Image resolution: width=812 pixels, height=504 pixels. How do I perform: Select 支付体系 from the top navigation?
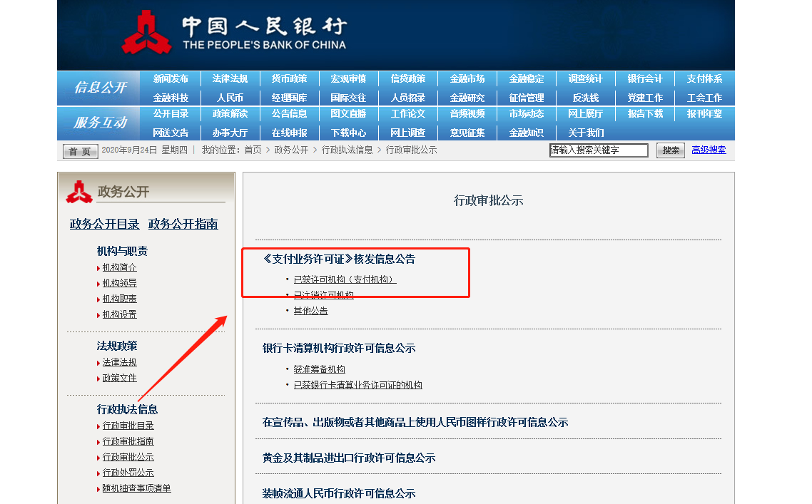pyautogui.click(x=704, y=79)
